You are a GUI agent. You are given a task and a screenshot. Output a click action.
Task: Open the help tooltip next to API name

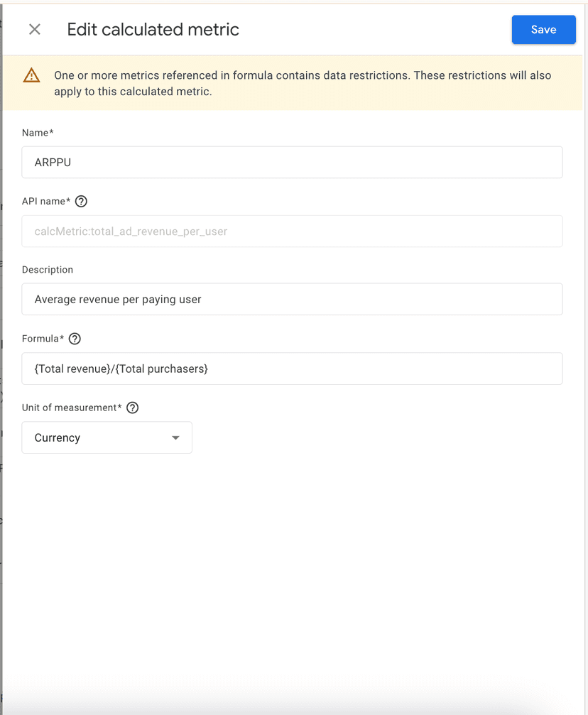coord(81,202)
